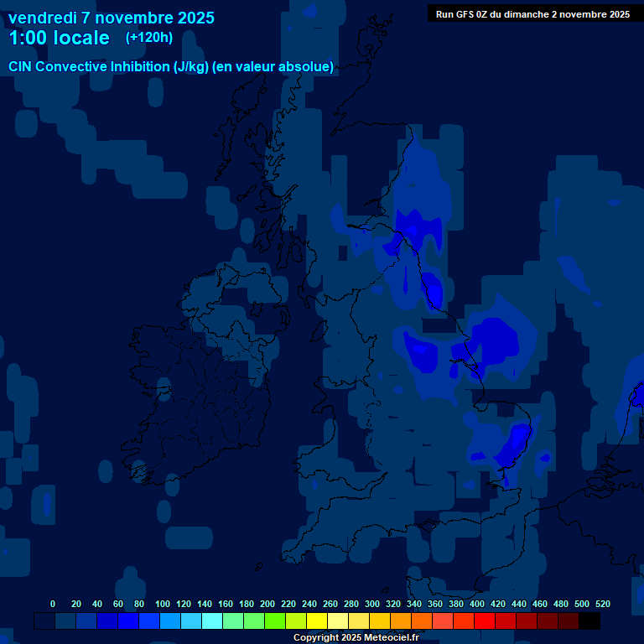The height and width of the screenshot is (644, 644).
Task: Click the 1:00 locale time label
Action: pos(59,38)
